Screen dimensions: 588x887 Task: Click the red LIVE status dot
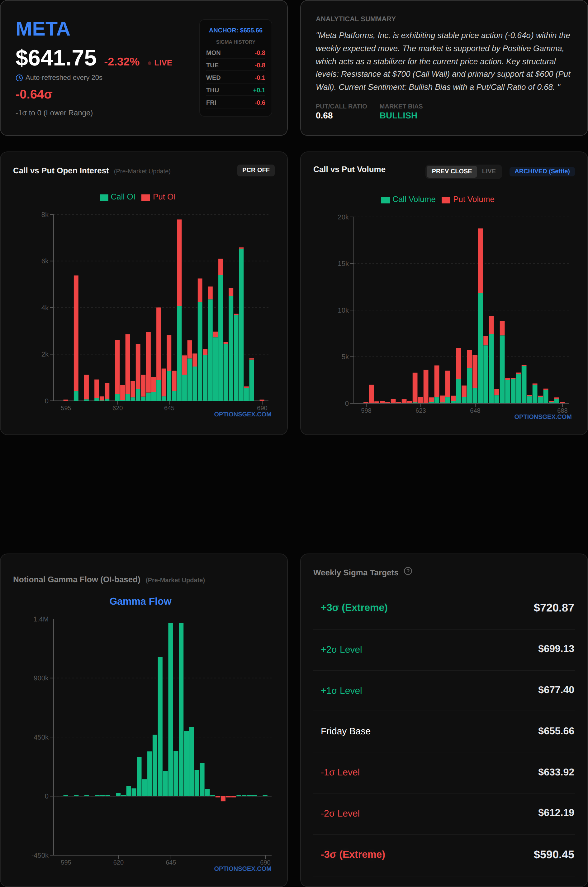click(149, 63)
